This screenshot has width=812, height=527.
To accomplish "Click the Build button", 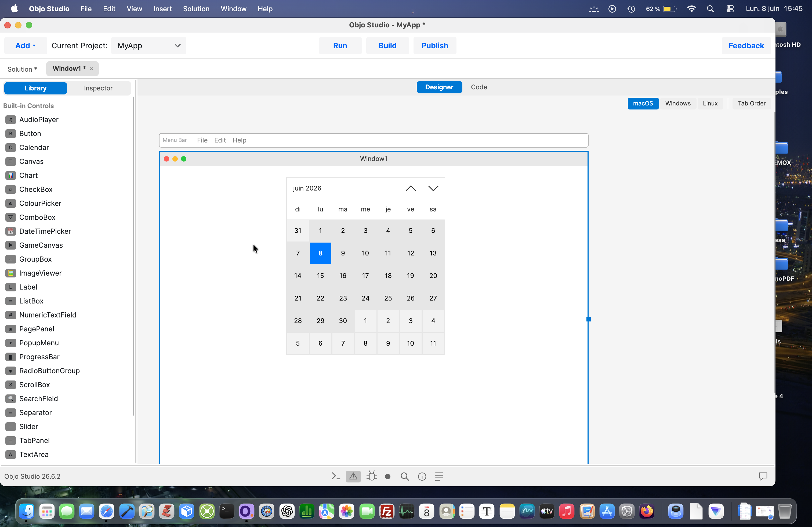I will 387,45.
